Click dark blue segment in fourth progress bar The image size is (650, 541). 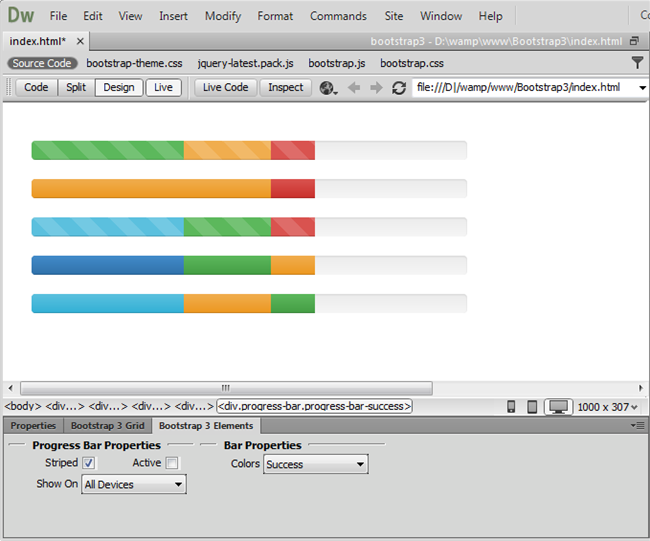coord(108,265)
